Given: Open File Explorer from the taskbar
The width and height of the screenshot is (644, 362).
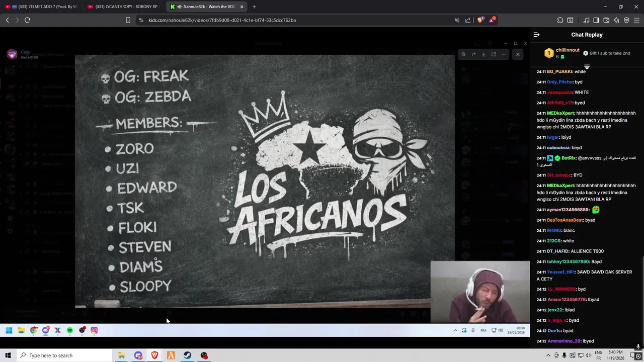Looking at the screenshot, I should 121,355.
